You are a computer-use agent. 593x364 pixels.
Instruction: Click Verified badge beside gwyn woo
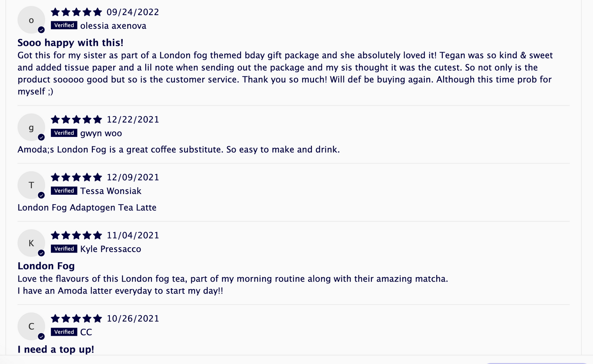pyautogui.click(x=64, y=133)
